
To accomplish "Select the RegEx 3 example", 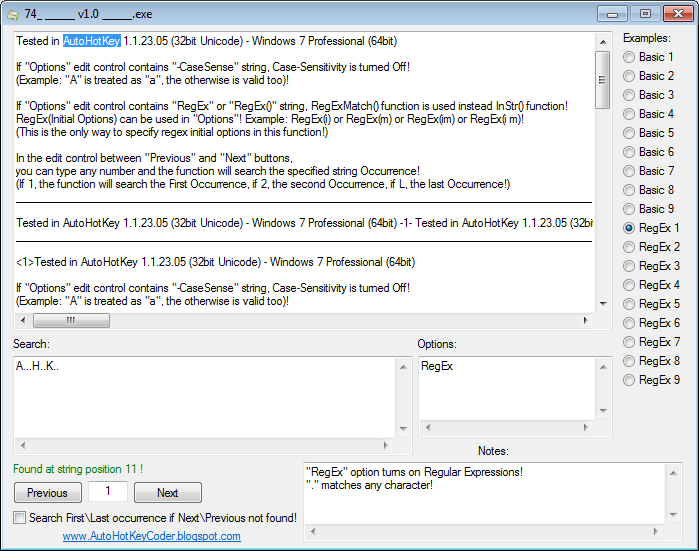I will point(651,266).
